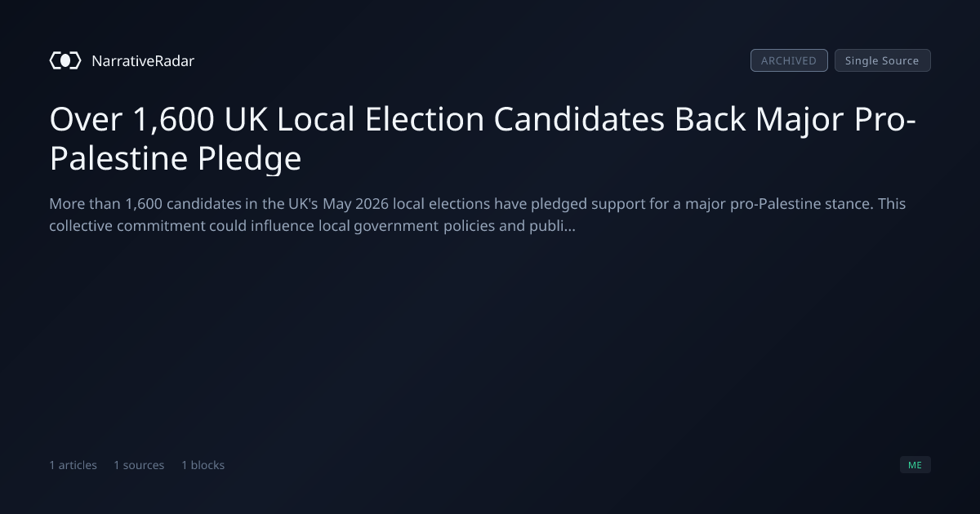The width and height of the screenshot is (980, 514).
Task: Click the NarrativeRadar hexagon logo icon
Action: click(x=65, y=60)
